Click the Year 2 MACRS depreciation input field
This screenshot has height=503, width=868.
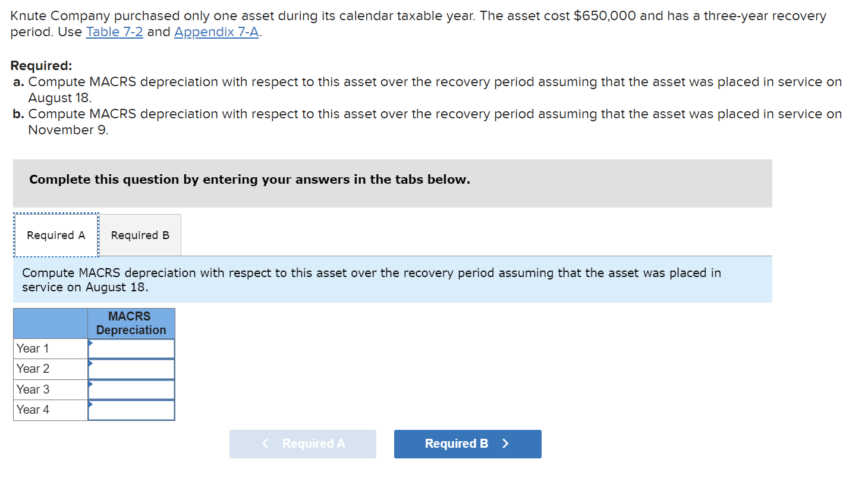pos(132,369)
